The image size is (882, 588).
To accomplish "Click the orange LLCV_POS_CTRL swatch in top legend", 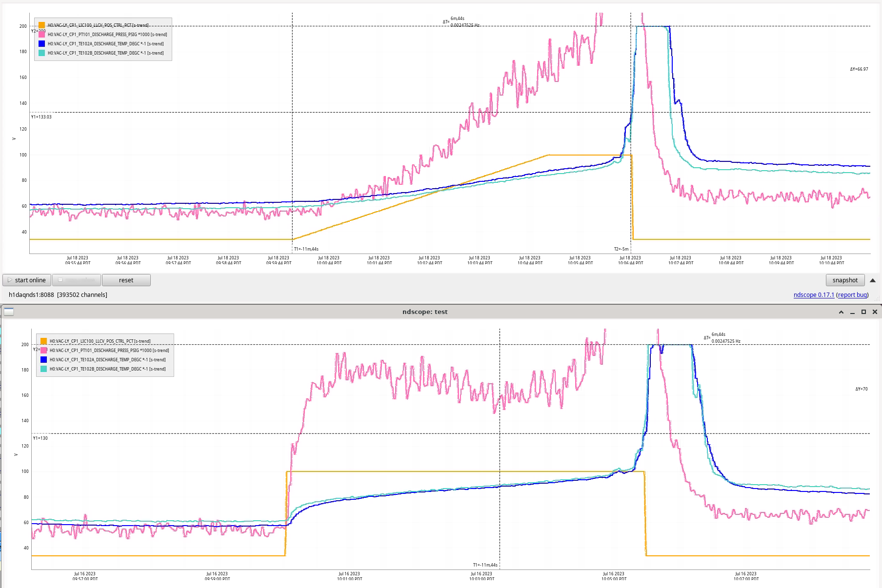I will (42, 25).
